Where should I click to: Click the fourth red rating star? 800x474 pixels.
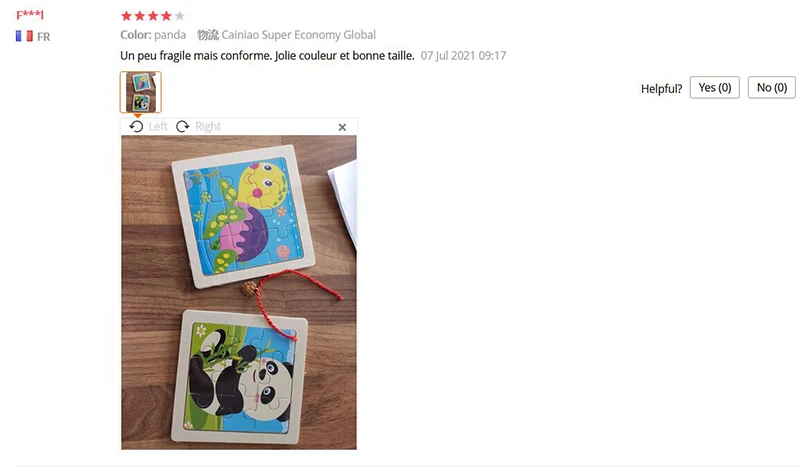(166, 16)
